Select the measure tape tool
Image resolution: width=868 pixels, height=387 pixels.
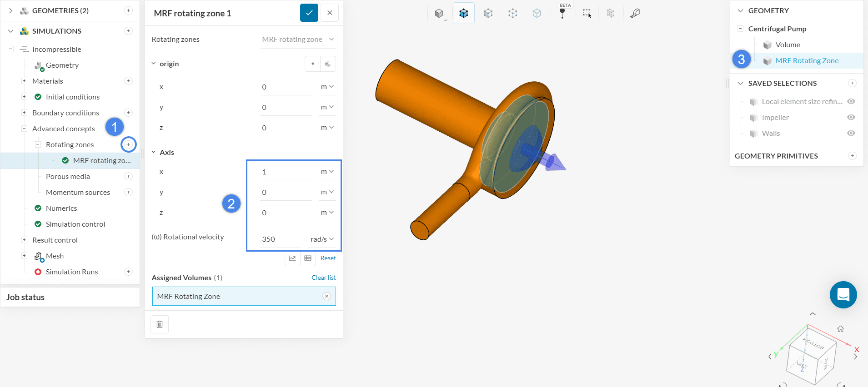point(635,13)
